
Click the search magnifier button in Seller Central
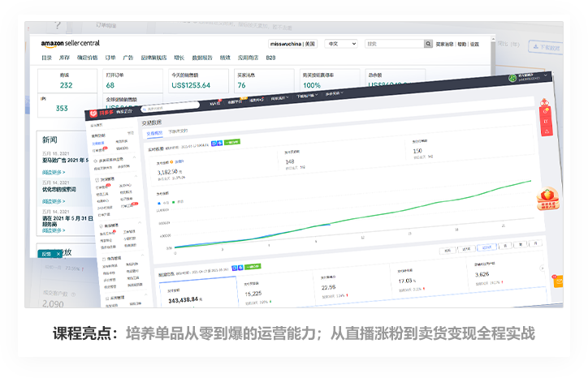(428, 44)
